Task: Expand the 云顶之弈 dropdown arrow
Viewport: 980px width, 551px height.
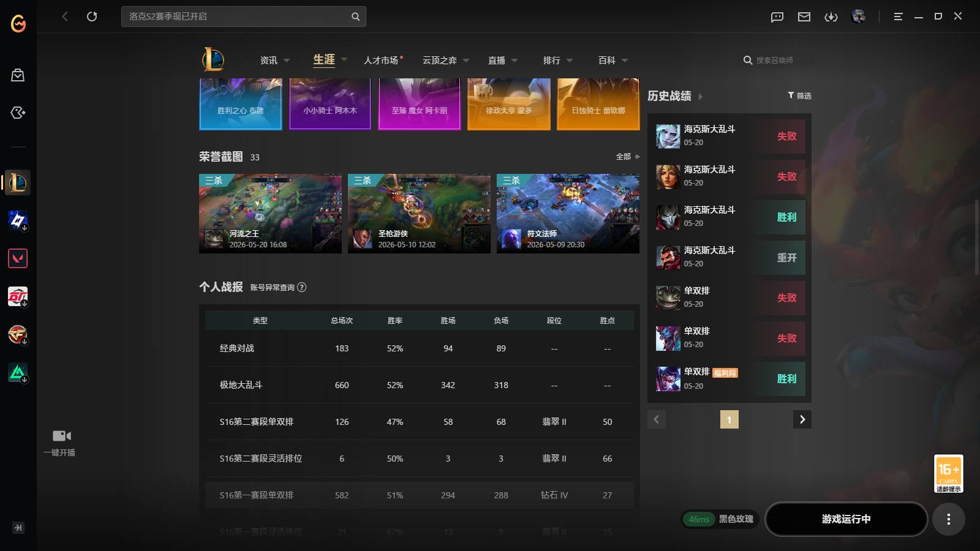Action: [466, 61]
